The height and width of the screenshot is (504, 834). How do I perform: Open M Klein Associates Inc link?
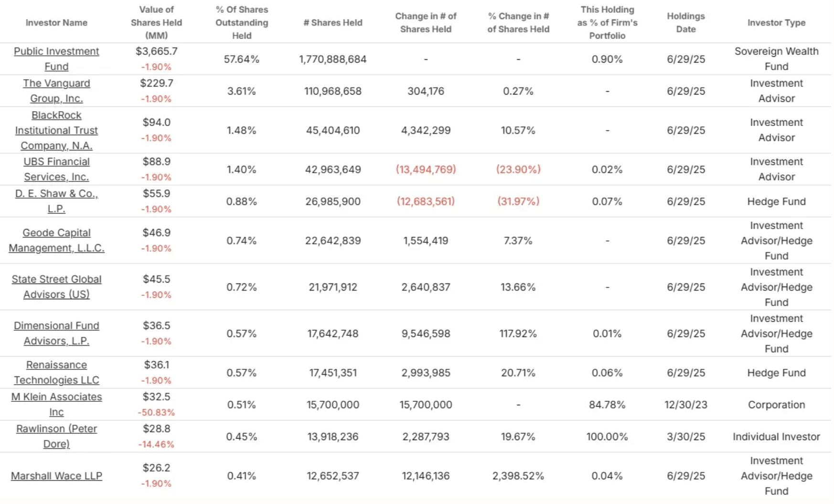pyautogui.click(x=56, y=404)
